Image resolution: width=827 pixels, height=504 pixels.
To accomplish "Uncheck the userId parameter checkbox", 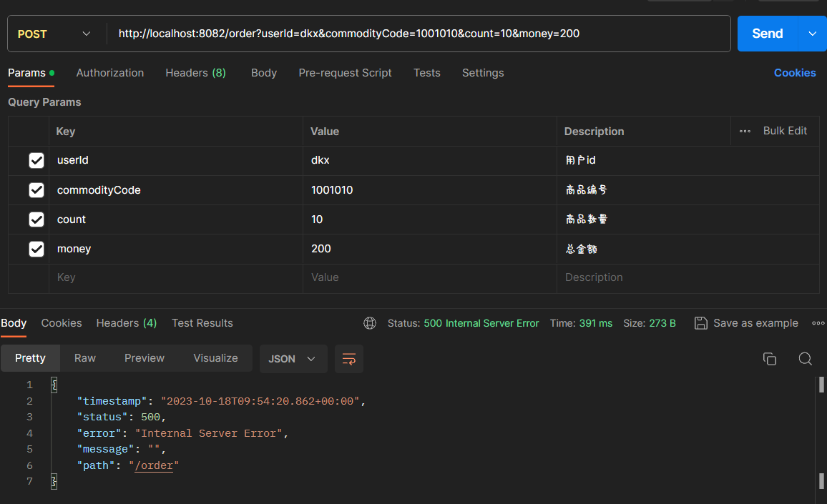I will coord(36,160).
